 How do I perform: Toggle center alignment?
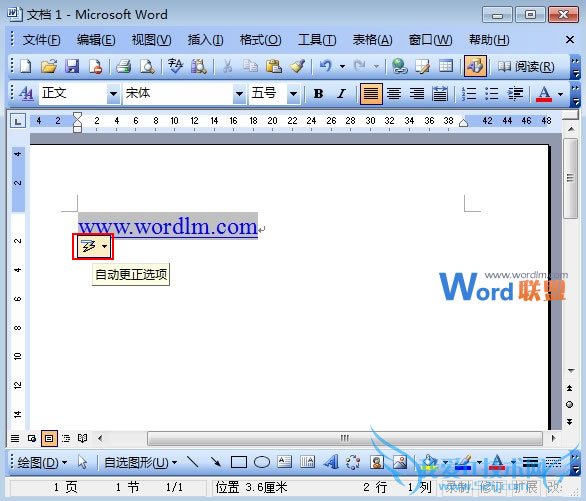(x=394, y=93)
